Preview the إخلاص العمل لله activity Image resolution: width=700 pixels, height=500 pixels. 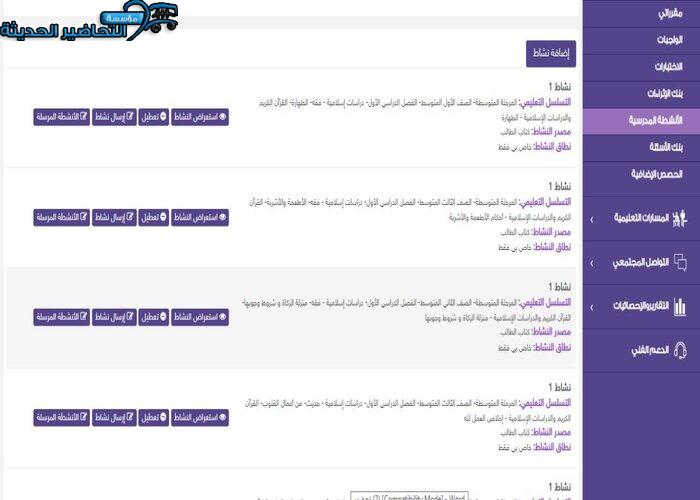pos(200,417)
